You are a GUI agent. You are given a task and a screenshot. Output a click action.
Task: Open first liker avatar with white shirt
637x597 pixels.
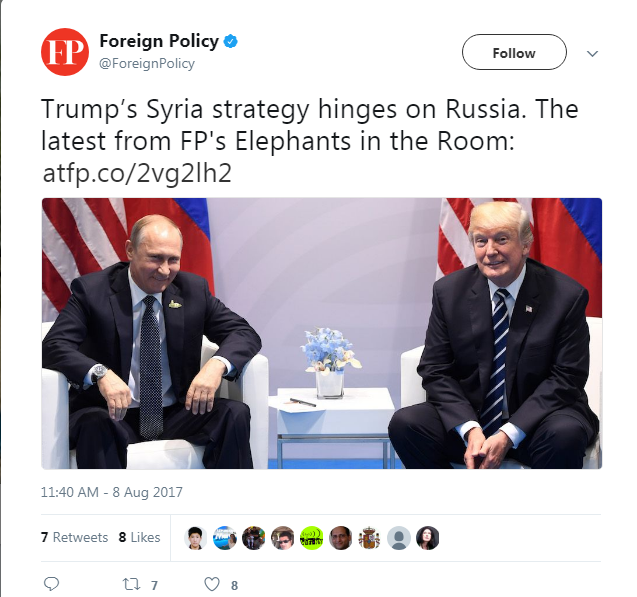195,538
